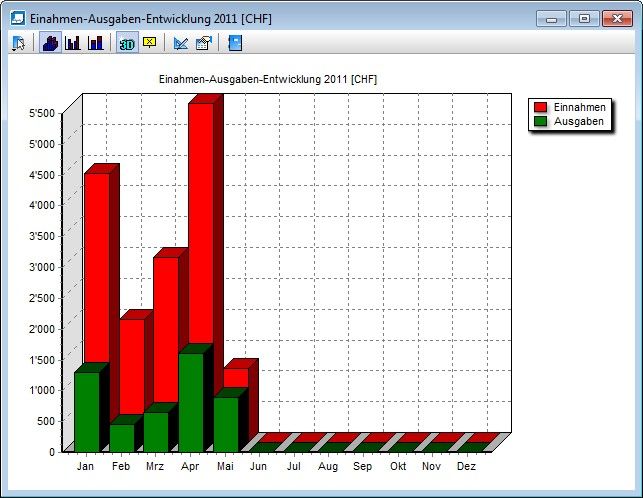Click the Jan axis label
Screen dimensions: 643x498
[x=85, y=466]
